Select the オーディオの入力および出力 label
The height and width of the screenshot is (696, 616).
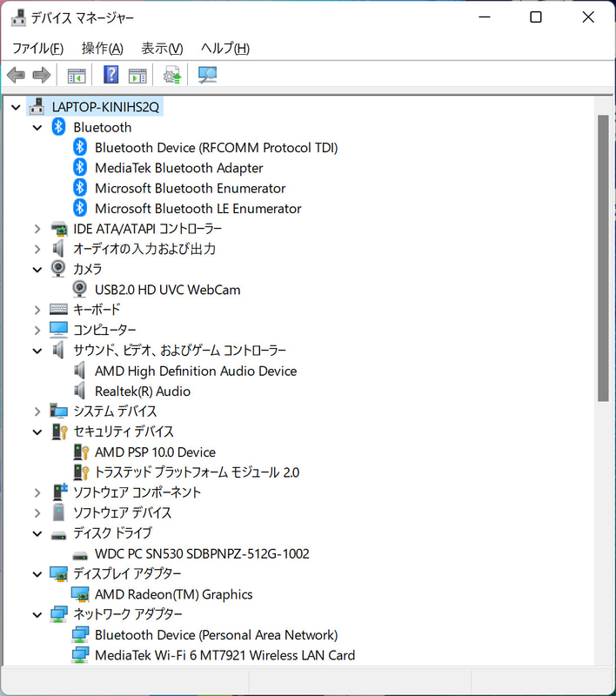coord(144,249)
